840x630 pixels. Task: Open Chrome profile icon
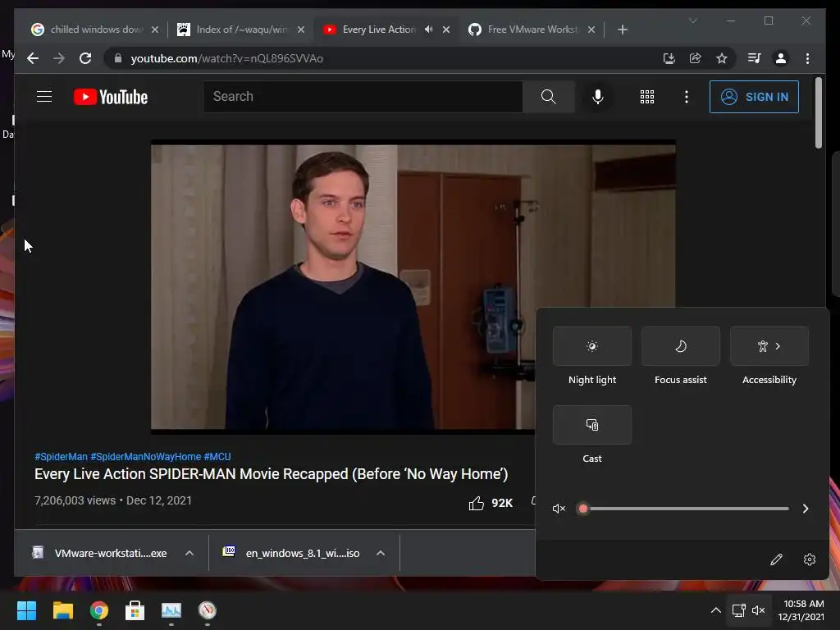point(781,58)
